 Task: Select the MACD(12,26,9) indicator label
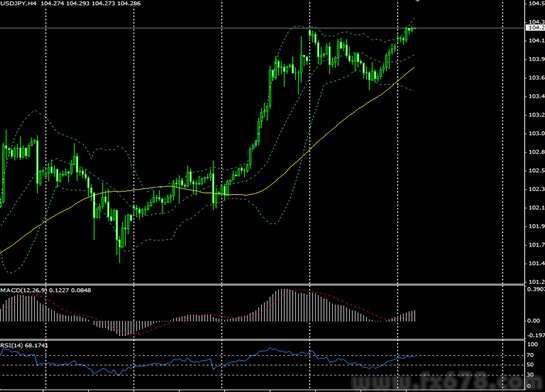24,290
